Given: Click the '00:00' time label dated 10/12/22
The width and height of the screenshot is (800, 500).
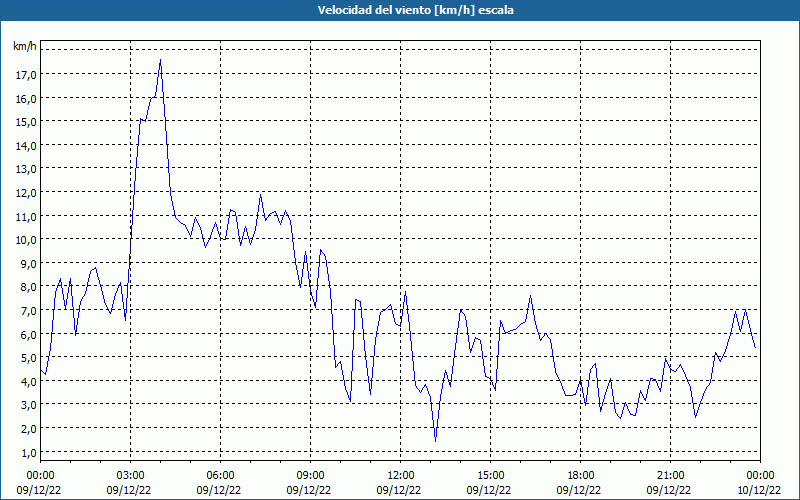Looking at the screenshot, I should pyautogui.click(x=760, y=476).
